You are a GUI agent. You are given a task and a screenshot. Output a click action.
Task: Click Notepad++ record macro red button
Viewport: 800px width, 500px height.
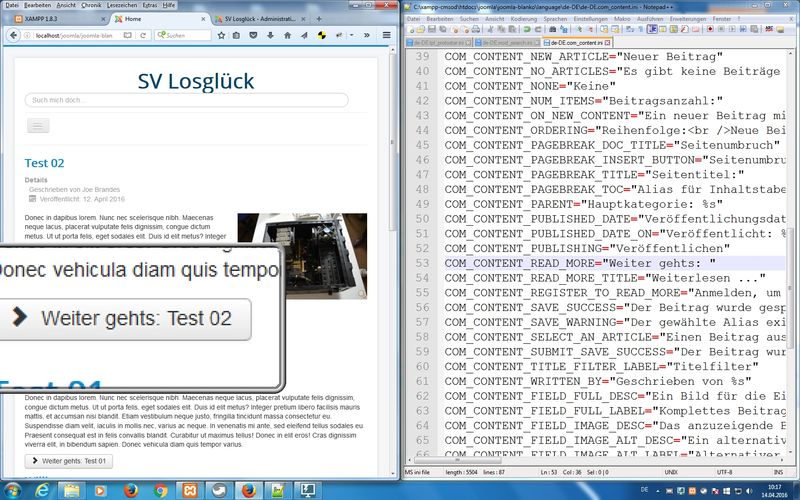click(710, 30)
